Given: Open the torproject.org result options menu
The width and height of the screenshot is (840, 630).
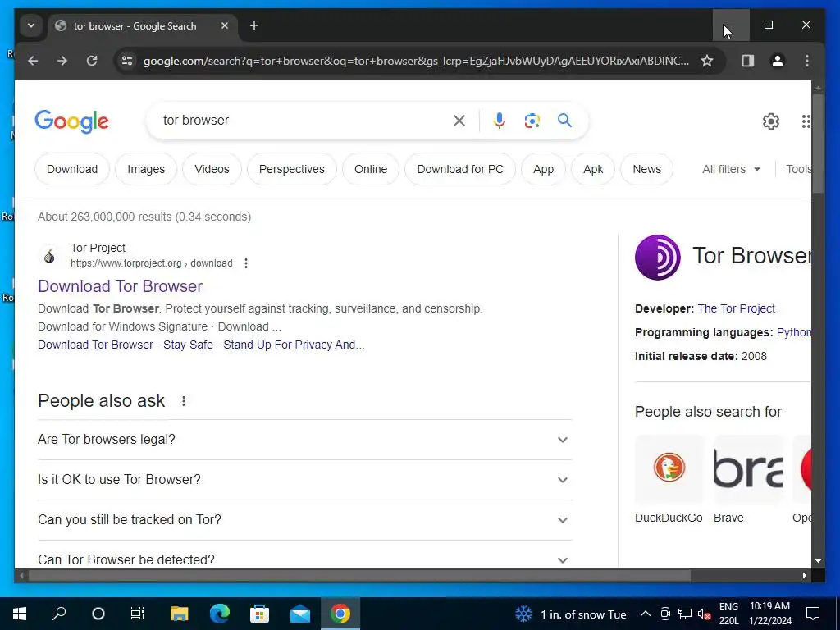Looking at the screenshot, I should pyautogui.click(x=246, y=263).
